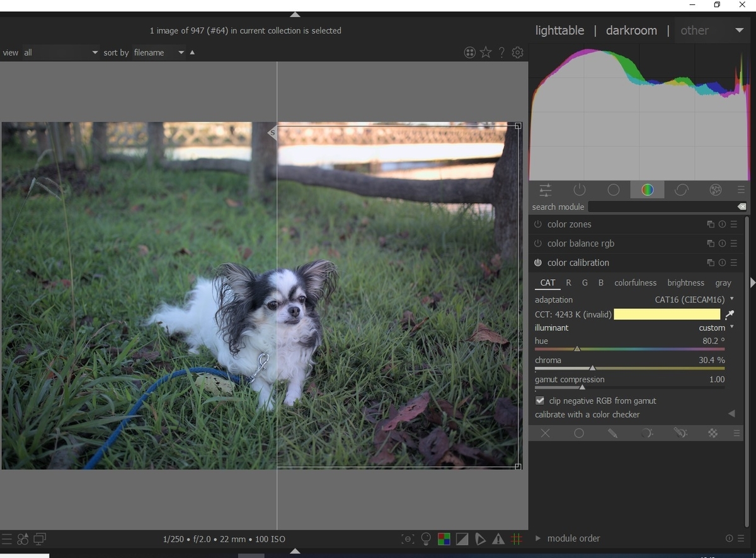Reset color calibration parameters
Viewport: 756px width, 558px height.
(x=722, y=263)
